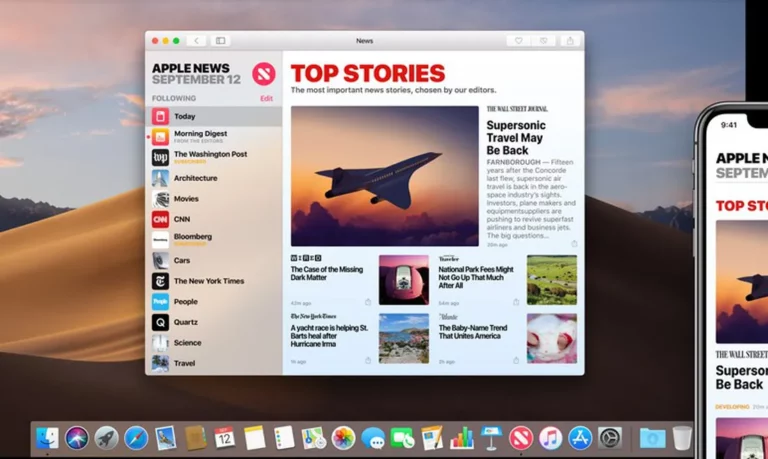Open the People channel
This screenshot has width=768, height=459.
coord(214,302)
